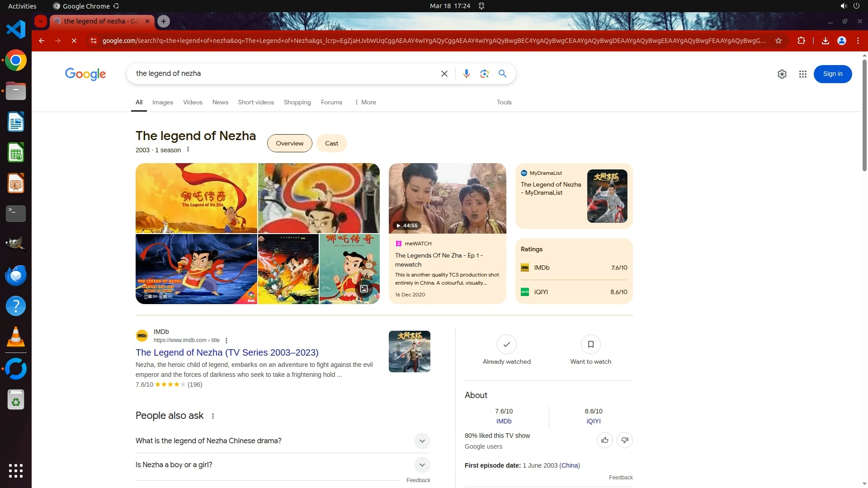Like this TV show thumbs up
This screenshot has height=488, width=868.
(604, 440)
